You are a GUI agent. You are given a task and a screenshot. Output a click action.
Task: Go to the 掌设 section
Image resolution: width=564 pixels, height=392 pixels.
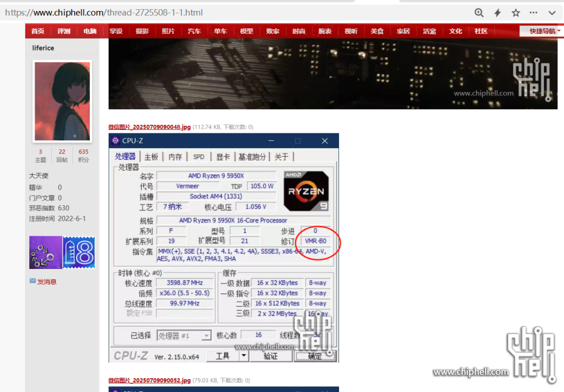pos(116,31)
